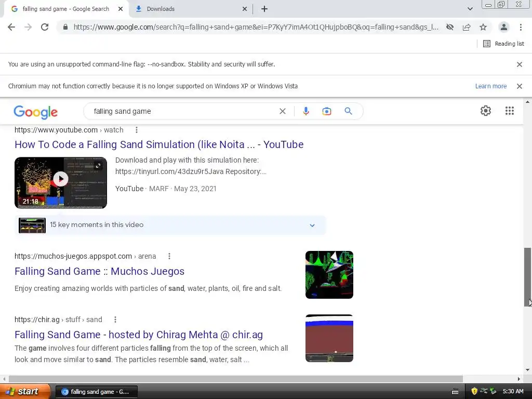Image resolution: width=532 pixels, height=399 pixels.
Task: Open the on-screen keyboard tray icon
Action: tap(455, 392)
